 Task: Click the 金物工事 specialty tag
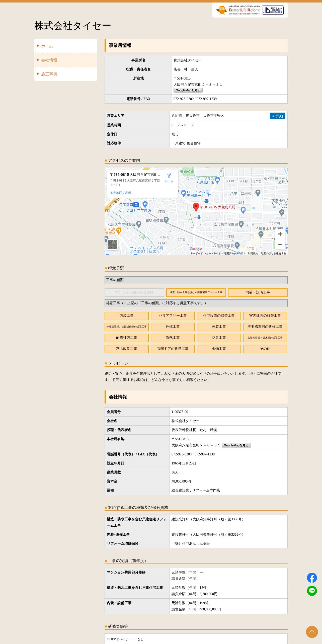tap(219, 349)
